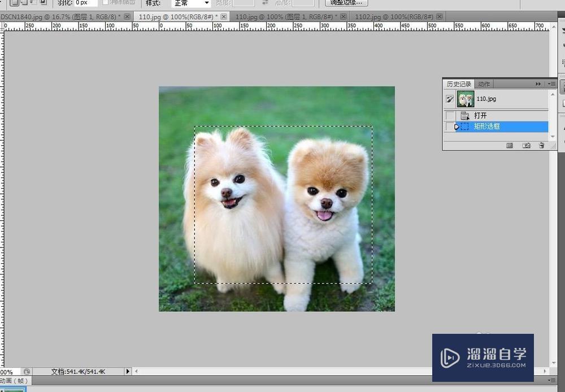Click the 羽化 feather value input field
The height and width of the screenshot is (392, 565).
86,3
